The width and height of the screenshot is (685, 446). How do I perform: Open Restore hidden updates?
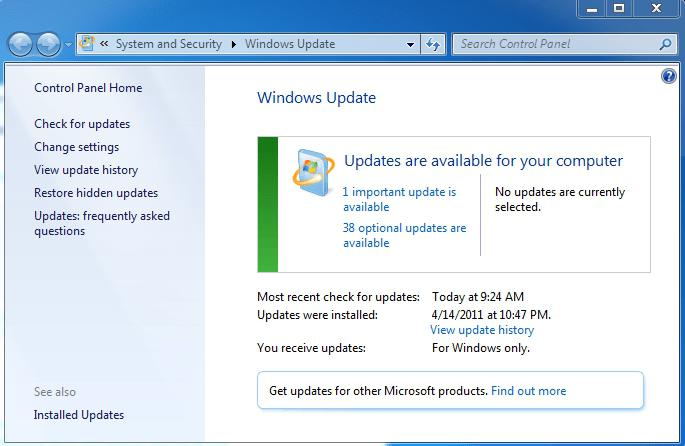coord(96,193)
